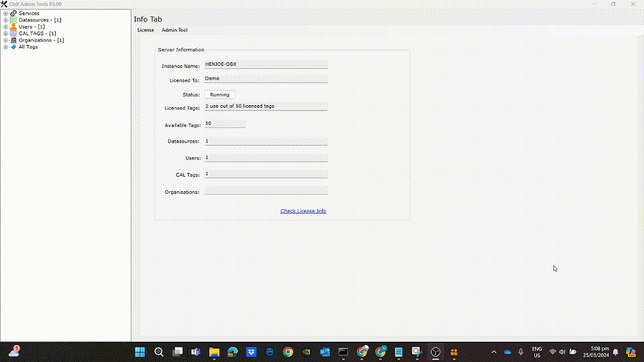Expand the Organizations - [1] node
Screen dimensions: 644x362
tap(6, 40)
